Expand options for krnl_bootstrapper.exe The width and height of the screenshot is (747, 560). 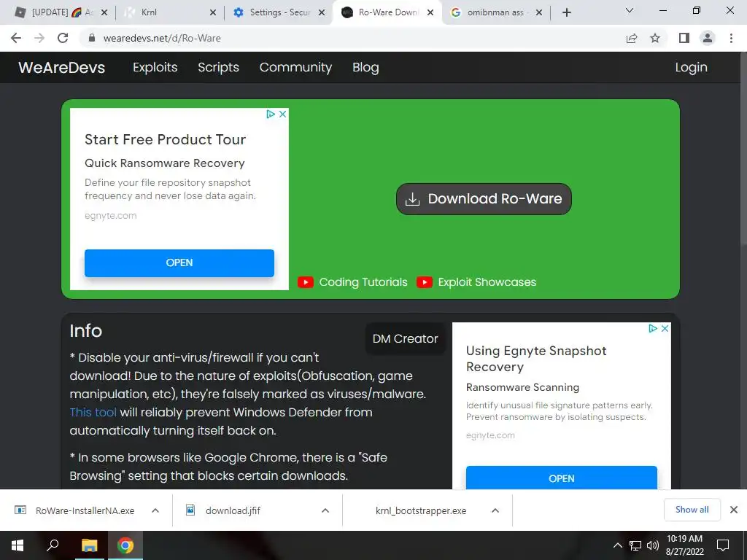[495, 510]
